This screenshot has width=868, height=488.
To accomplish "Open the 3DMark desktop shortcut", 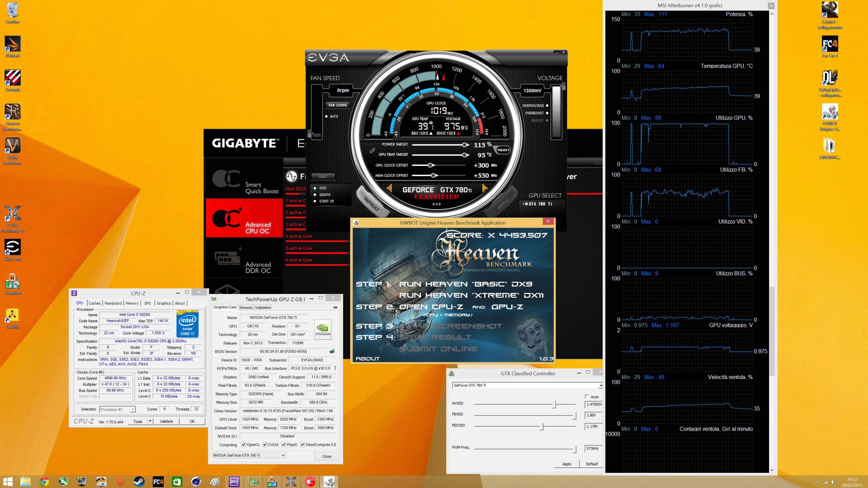I will point(12,47).
